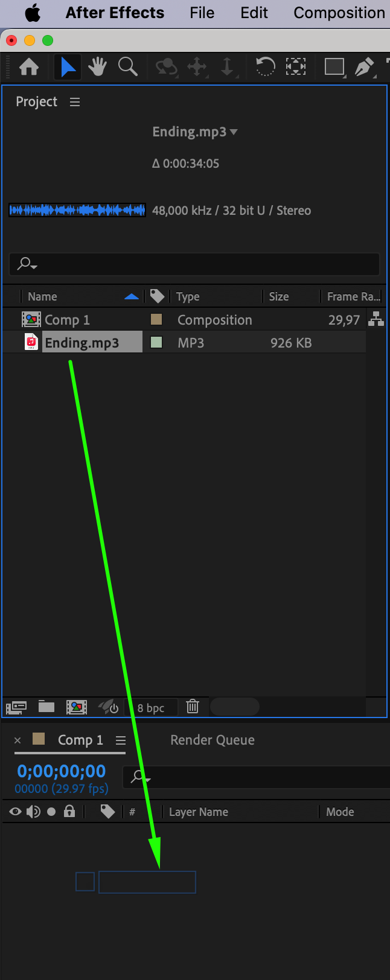Pick the Rotation tool
The image size is (390, 980).
coord(265,66)
